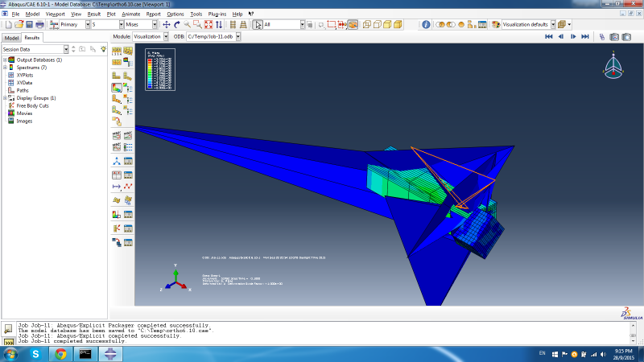Click the Mises stress contour legend
644x362 pixels.
[160, 69]
